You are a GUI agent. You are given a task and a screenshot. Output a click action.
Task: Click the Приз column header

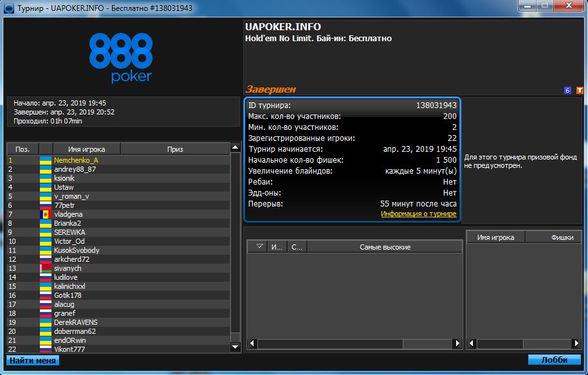point(175,149)
